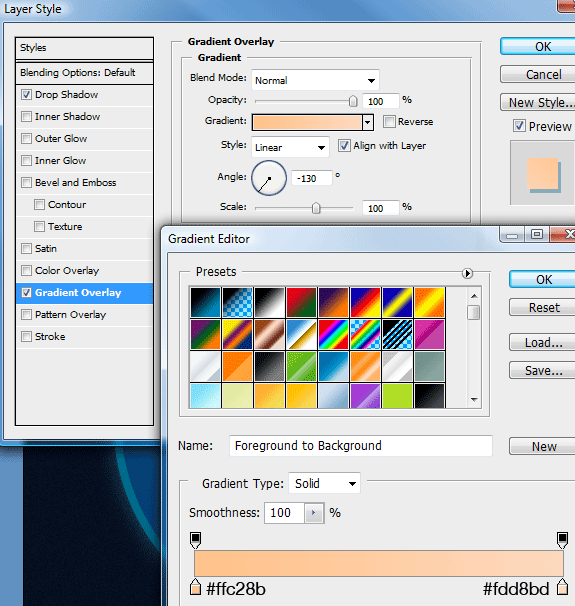Select the left opacity stop above gradient bar

pos(196,540)
